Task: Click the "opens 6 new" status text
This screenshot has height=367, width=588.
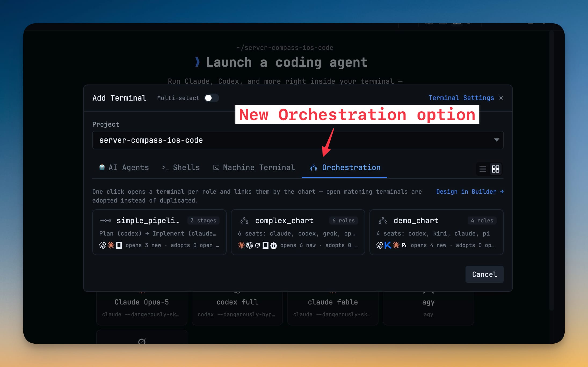Action: click(x=298, y=245)
